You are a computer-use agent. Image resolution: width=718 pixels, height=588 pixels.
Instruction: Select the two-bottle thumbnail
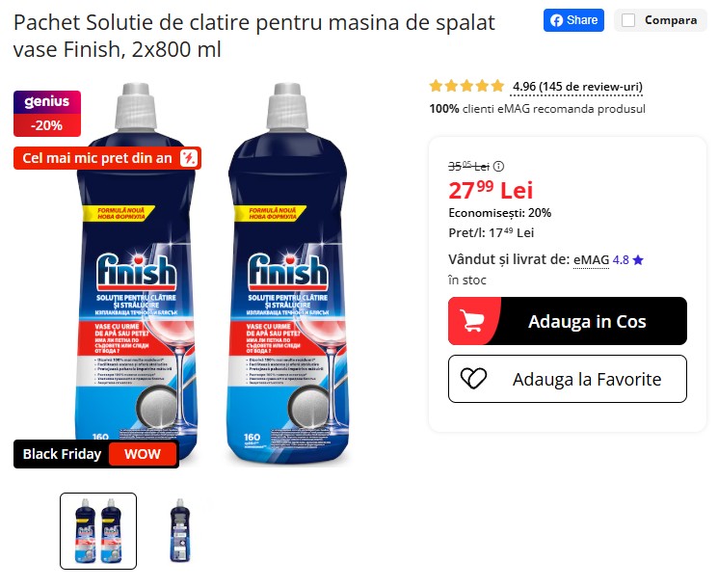coord(98,531)
